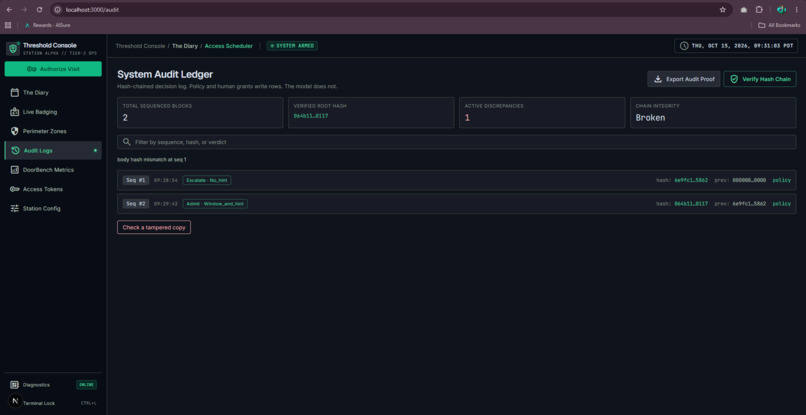Click shield check icon on Verify Hash Chain
The image size is (806, 415).
coord(734,79)
